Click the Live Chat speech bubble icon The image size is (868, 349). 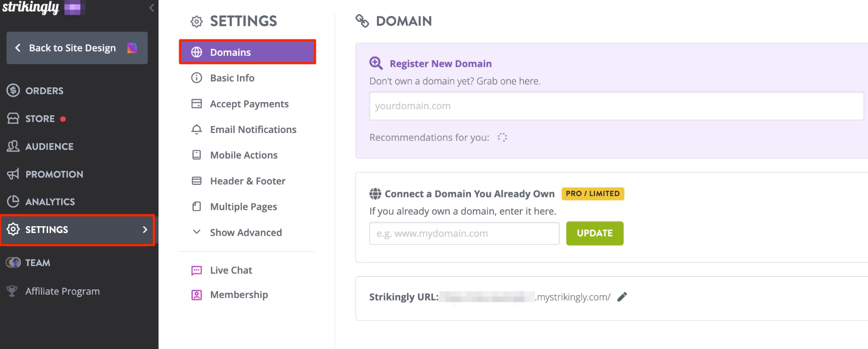[197, 270]
